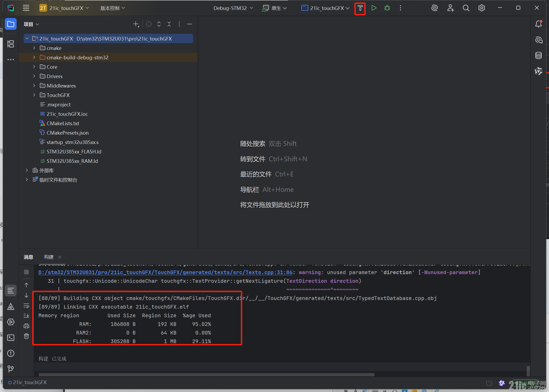Open 21ic_touchGFX project dropdown

64,8
